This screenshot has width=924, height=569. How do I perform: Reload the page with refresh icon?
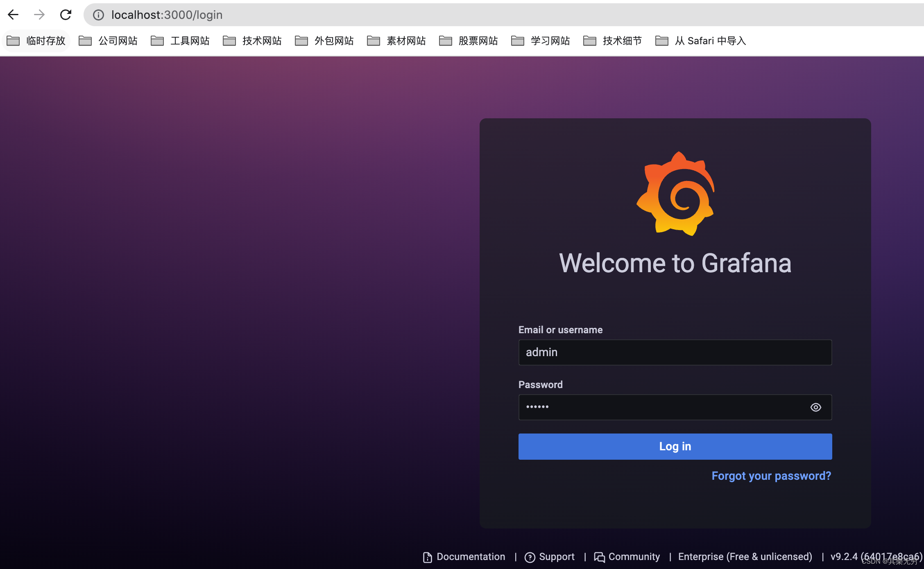coord(66,15)
